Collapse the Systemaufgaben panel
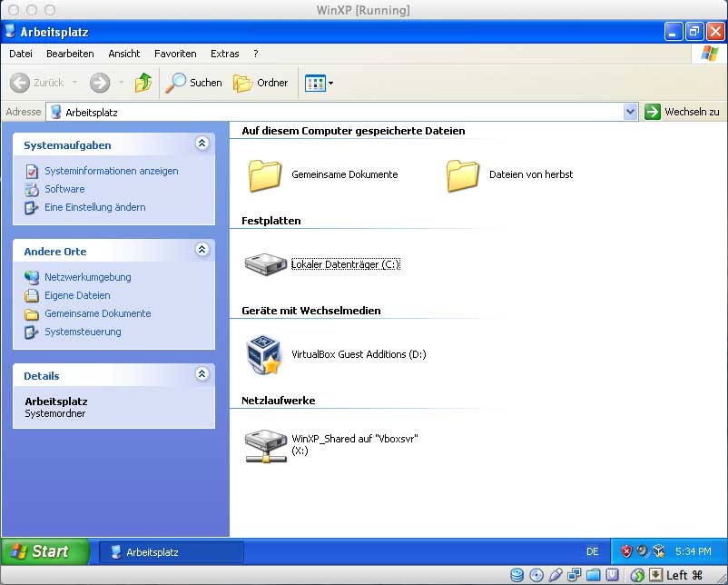The height and width of the screenshot is (585, 728). click(x=202, y=144)
